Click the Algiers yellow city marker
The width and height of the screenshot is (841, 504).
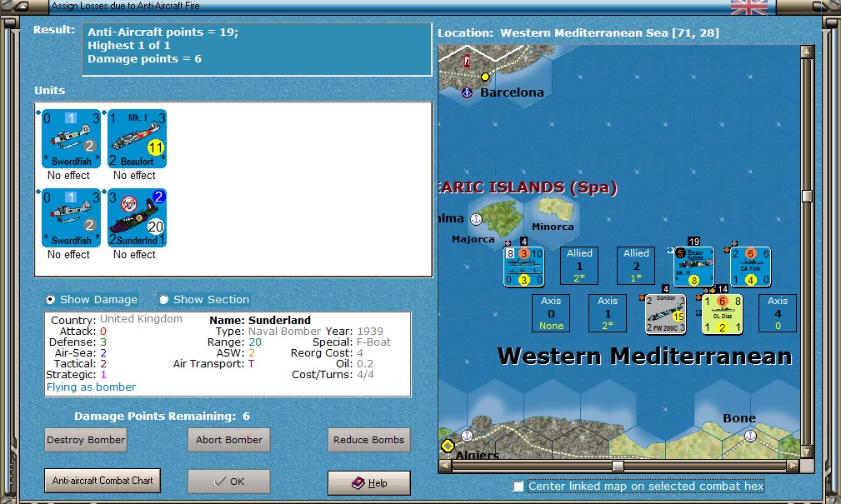[x=448, y=446]
